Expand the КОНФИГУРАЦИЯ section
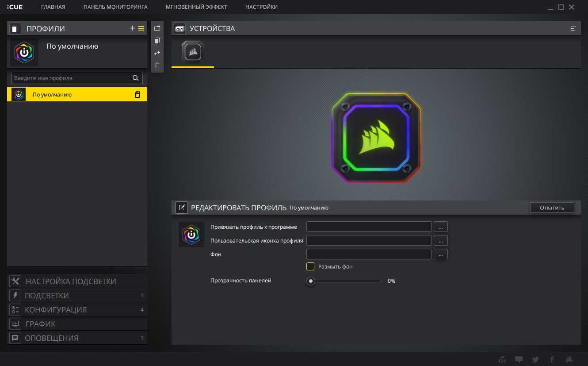 (56, 310)
